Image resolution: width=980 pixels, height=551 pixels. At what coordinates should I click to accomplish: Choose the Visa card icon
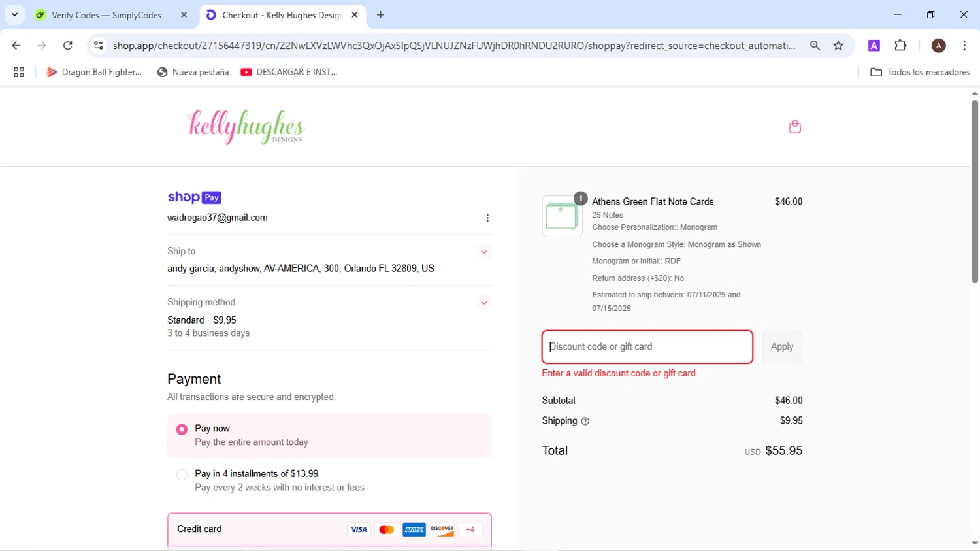359,529
